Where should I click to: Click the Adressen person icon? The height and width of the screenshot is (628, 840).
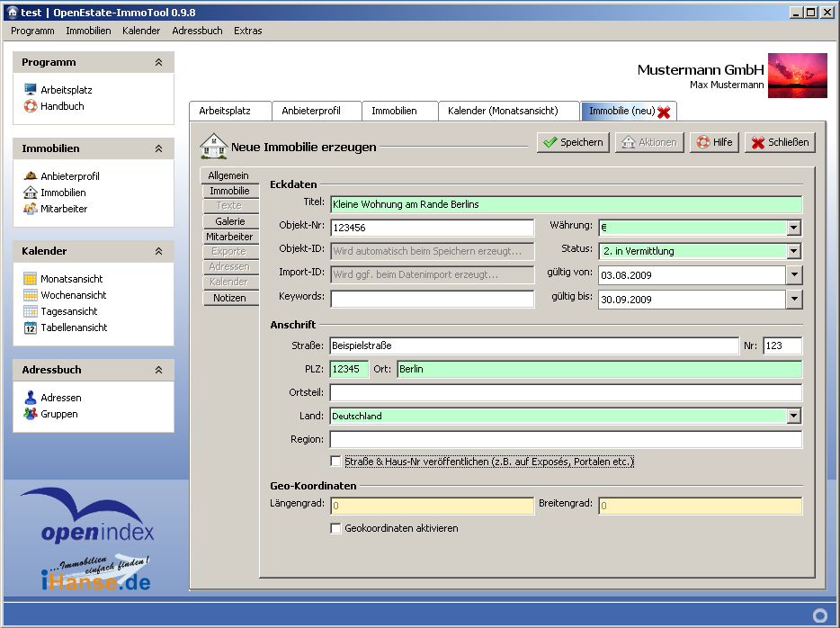(31, 398)
